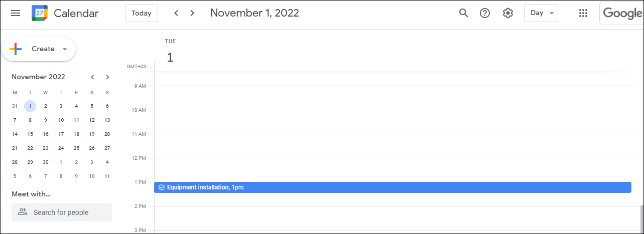The height and width of the screenshot is (234, 644).
Task: Show previous month in mini calendar
Action: click(92, 77)
